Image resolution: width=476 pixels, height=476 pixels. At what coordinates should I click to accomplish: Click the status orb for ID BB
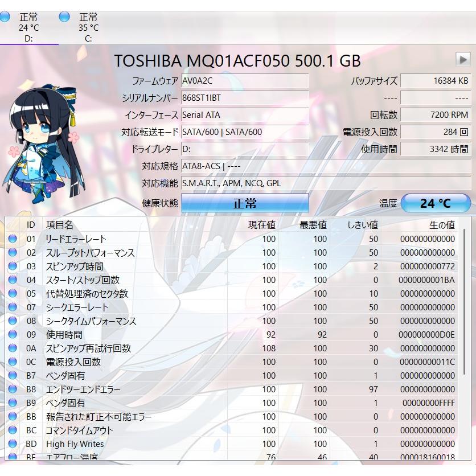click(13, 416)
